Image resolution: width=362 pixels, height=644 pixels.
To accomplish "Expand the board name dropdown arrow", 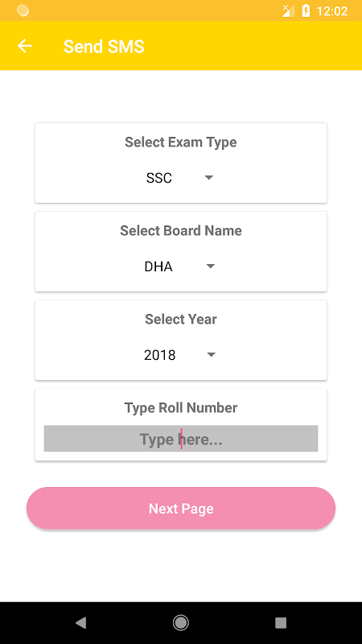I will (211, 266).
